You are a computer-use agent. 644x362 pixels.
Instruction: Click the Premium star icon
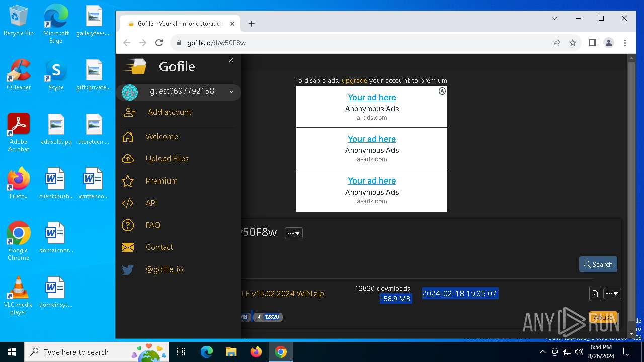[x=128, y=181]
